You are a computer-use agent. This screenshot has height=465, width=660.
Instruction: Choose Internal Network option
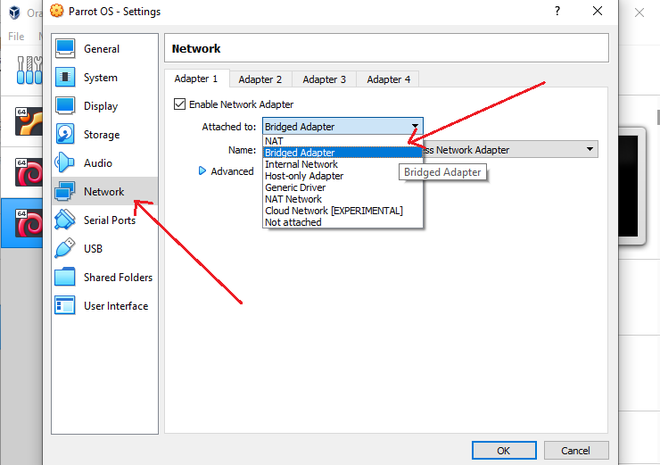point(343,164)
